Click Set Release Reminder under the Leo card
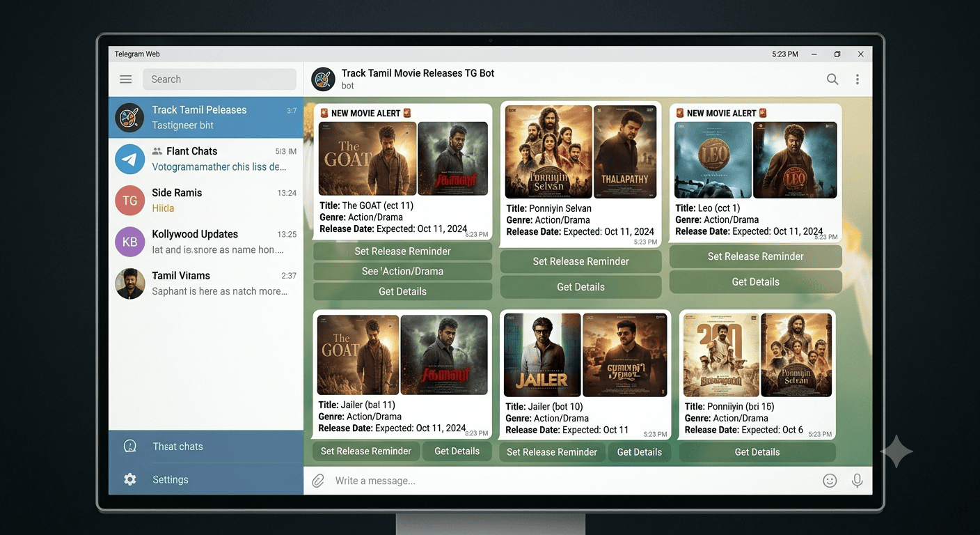The width and height of the screenshot is (980, 535). point(756,256)
